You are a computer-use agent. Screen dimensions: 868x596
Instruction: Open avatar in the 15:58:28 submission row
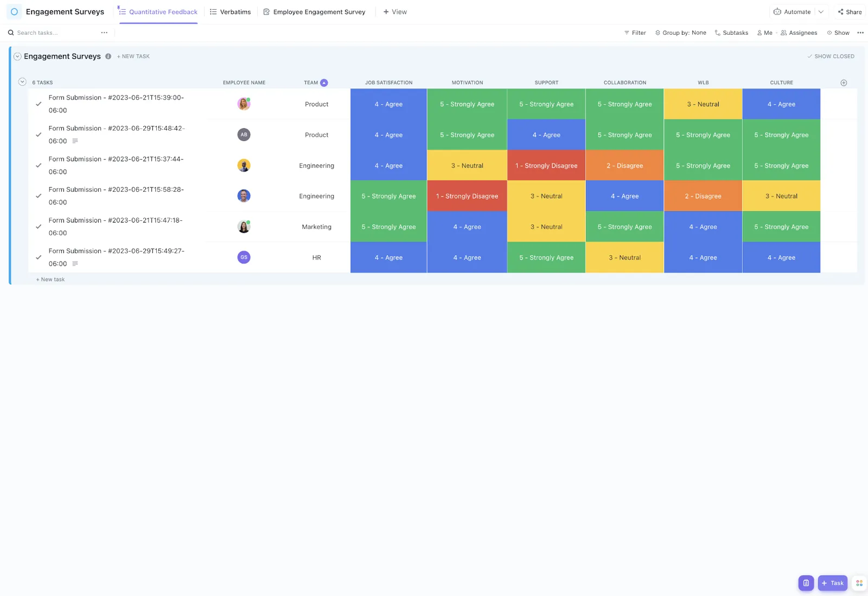point(244,196)
